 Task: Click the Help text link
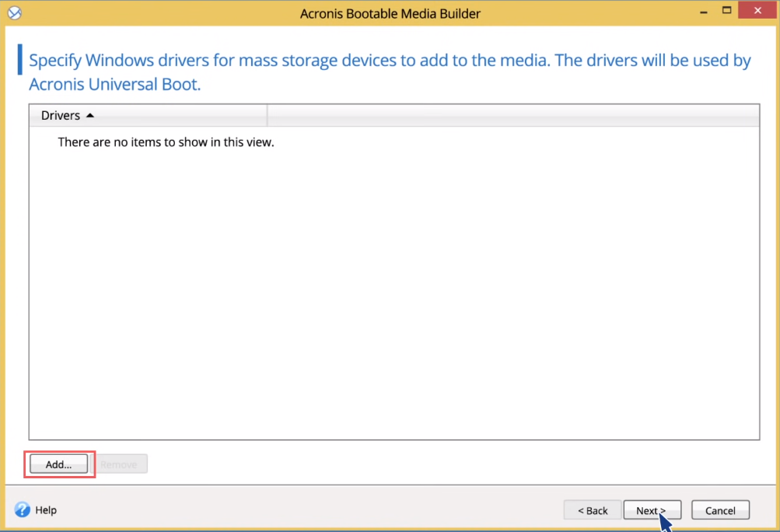(46, 510)
